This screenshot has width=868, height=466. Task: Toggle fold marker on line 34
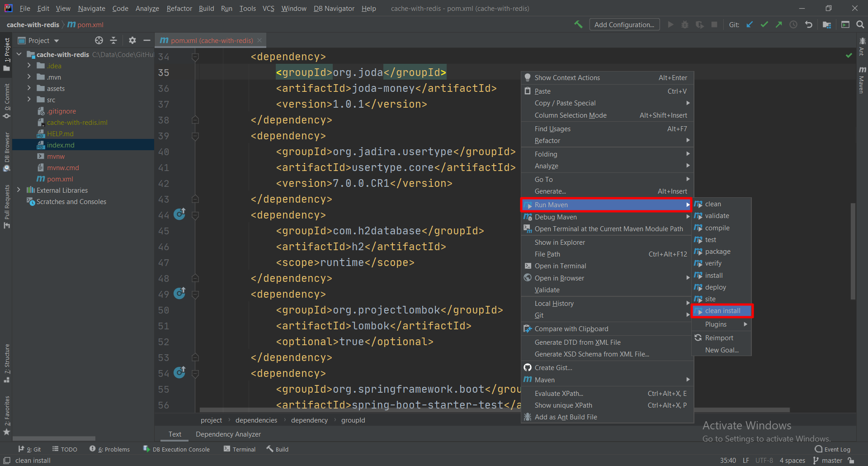(x=195, y=57)
